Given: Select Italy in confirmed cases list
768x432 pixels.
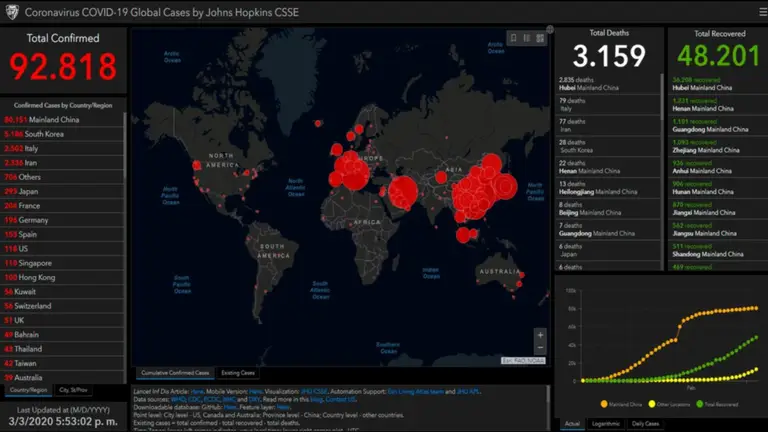Looking at the screenshot, I should point(62,148).
